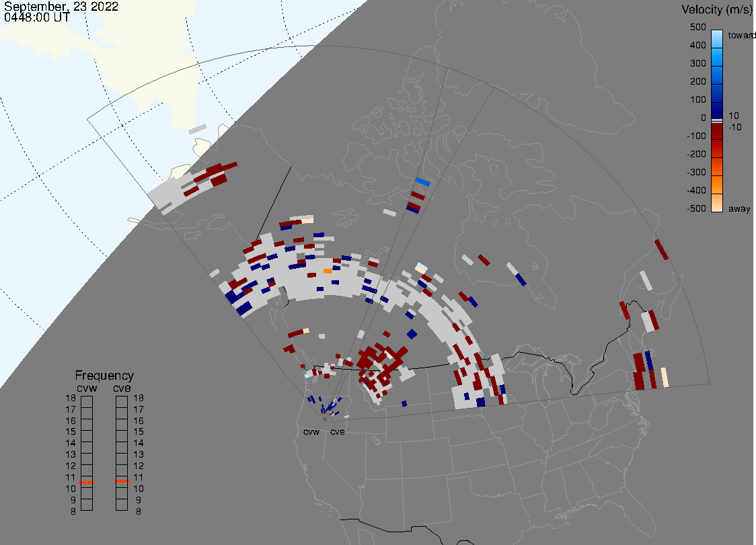Click the 400 tick label on velocity scale
Screen dimensions: 756x545
click(697, 45)
